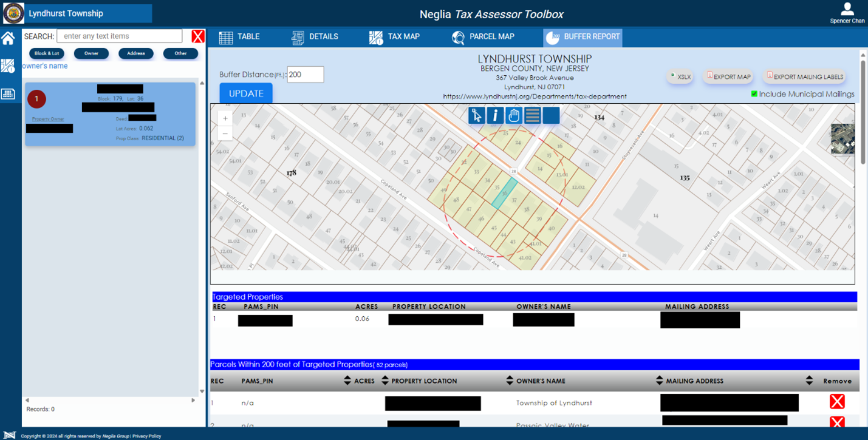Viewport: 868px width, 440px height.
Task: Switch to aerial imagery thumbnail
Action: (x=842, y=138)
